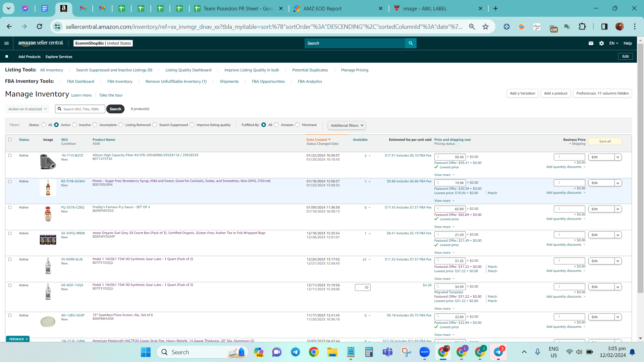The width and height of the screenshot is (644, 362).
Task: Open the Action on 0 selected dropdown
Action: [27, 109]
